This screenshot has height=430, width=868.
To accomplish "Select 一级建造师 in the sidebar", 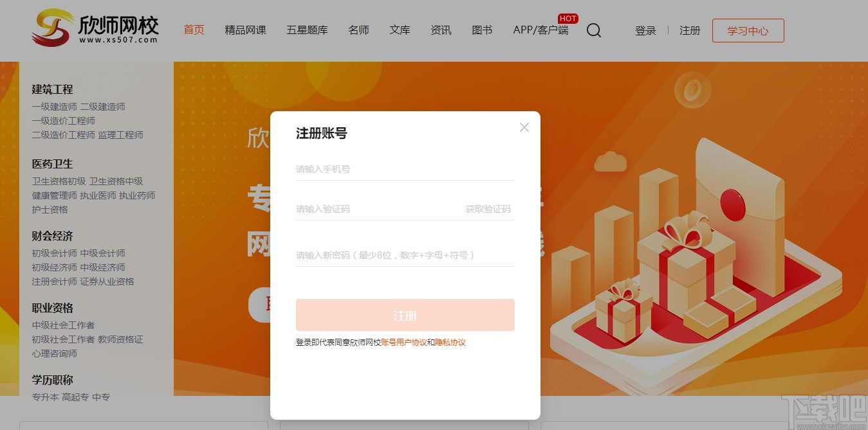I will click(55, 106).
